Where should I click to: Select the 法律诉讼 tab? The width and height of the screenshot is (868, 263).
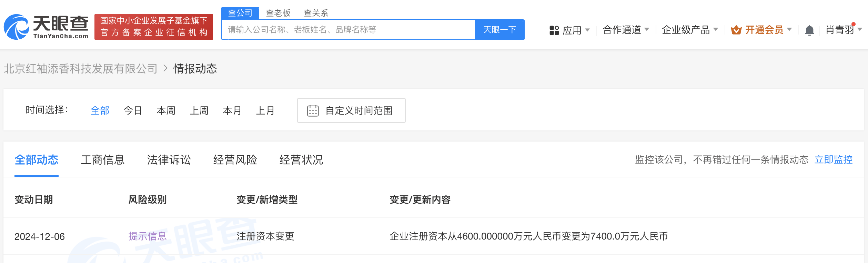point(169,160)
